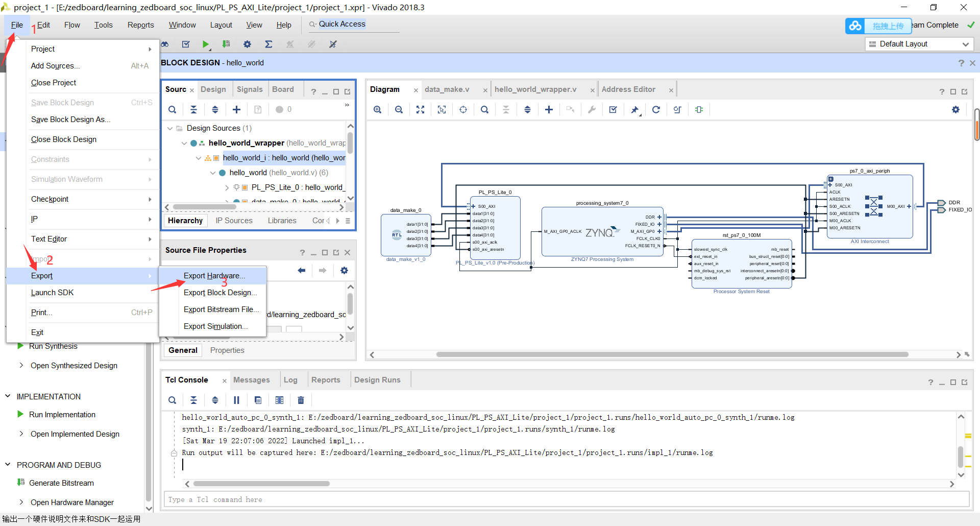Pause the Tcl Console output
The image size is (980, 526).
coord(236,400)
